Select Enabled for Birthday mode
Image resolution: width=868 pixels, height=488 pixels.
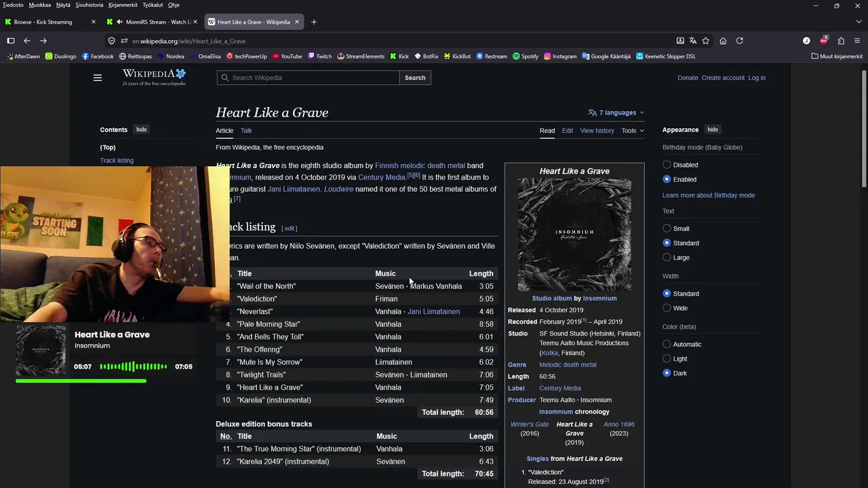667,180
